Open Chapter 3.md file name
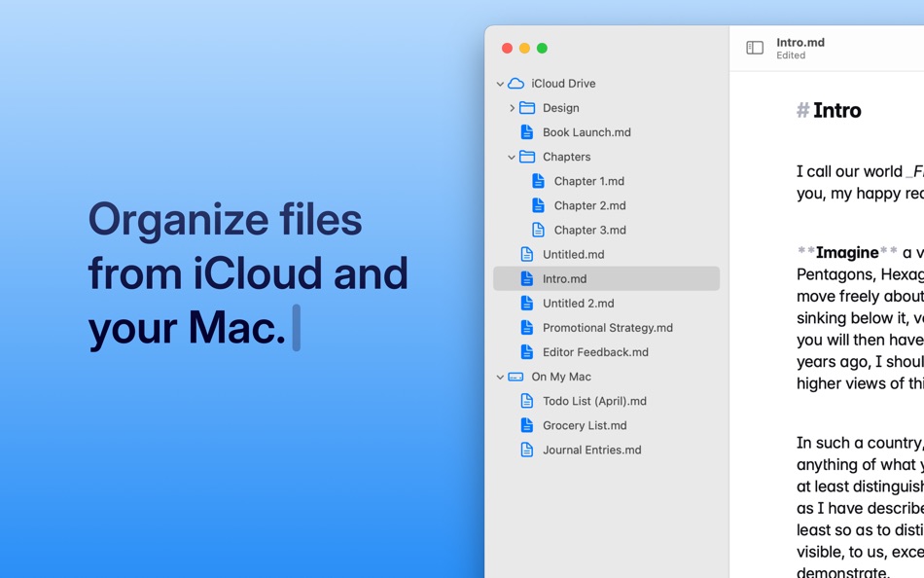This screenshot has width=924, height=578. 589,230
